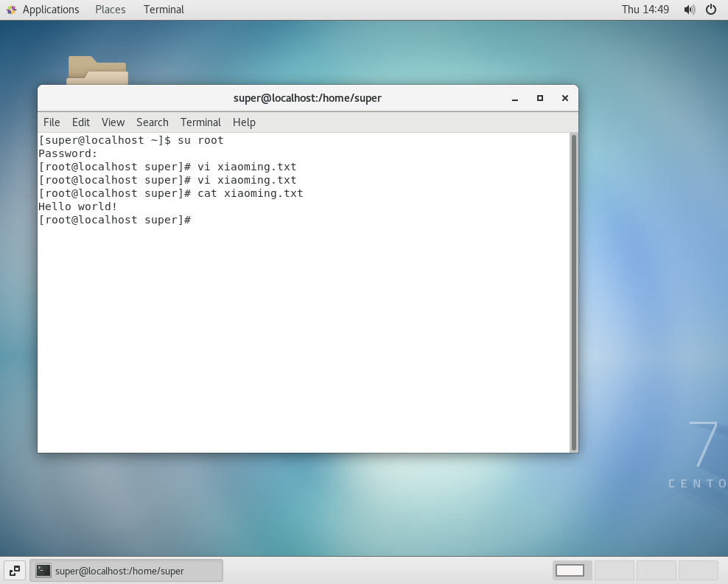The image size is (728, 584).
Task: Show the Help menu
Action: (244, 122)
